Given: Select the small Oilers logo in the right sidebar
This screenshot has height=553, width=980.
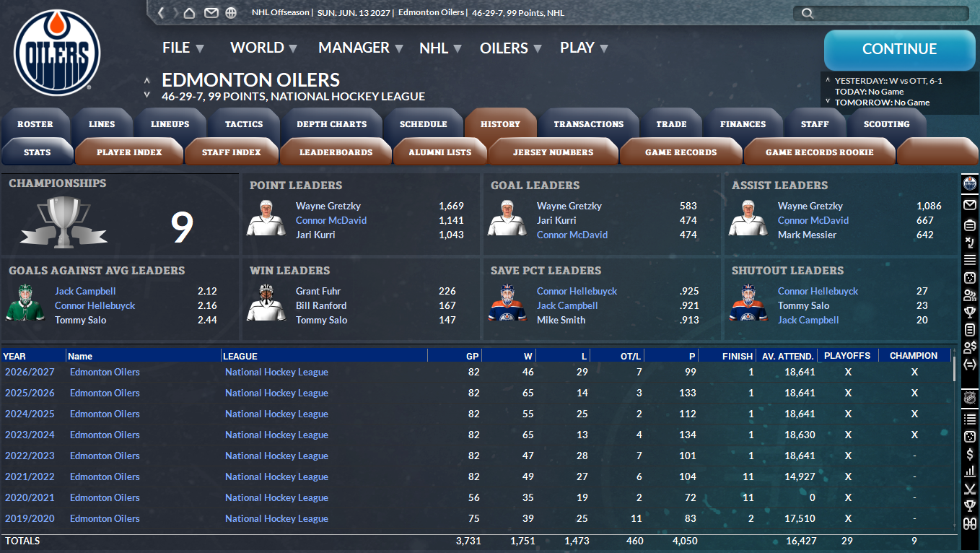Looking at the screenshot, I should [970, 183].
